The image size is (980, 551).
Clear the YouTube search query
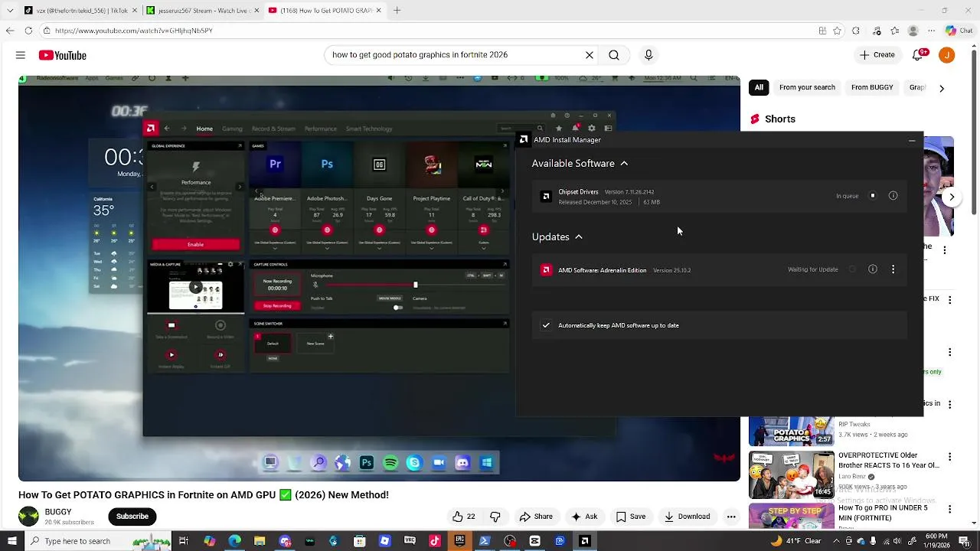pos(590,55)
